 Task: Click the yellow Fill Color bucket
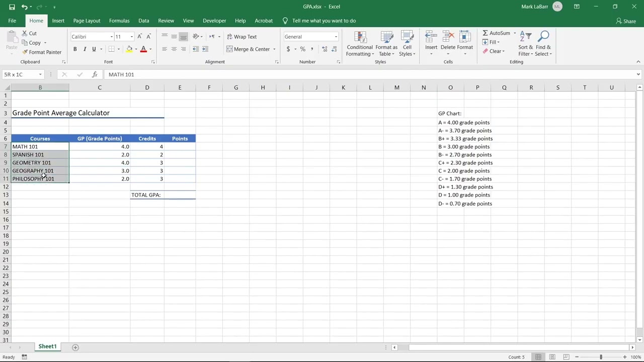click(129, 49)
